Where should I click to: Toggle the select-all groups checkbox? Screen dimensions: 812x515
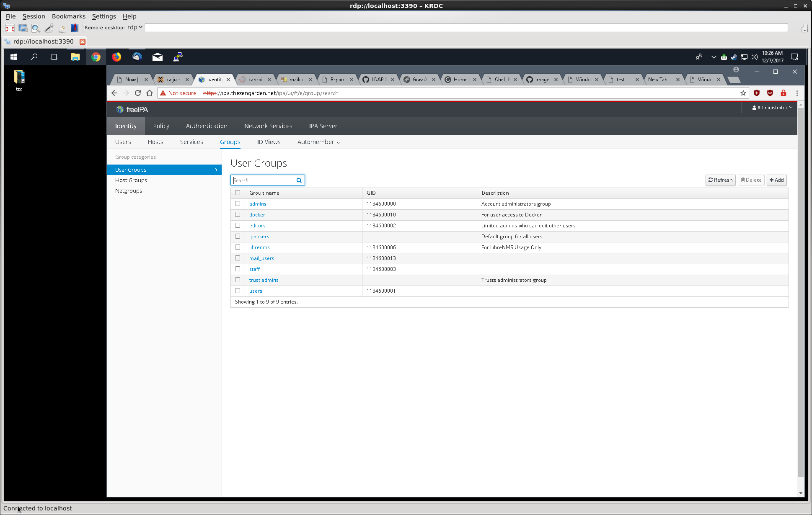click(238, 193)
